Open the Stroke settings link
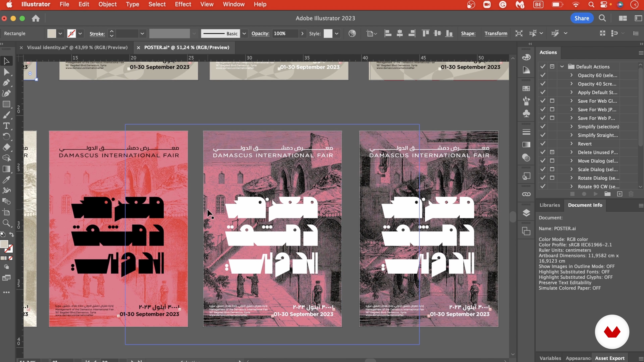Screen dimensions: 644x362 (97, 34)
